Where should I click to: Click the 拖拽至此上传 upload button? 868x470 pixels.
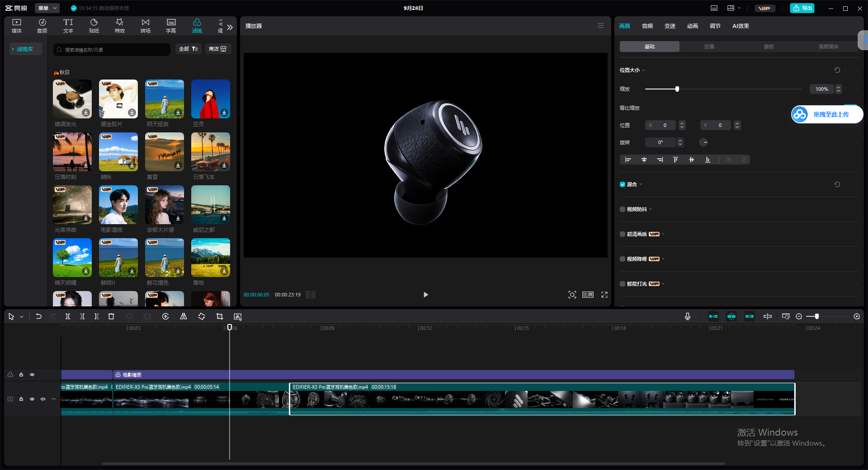pos(827,114)
